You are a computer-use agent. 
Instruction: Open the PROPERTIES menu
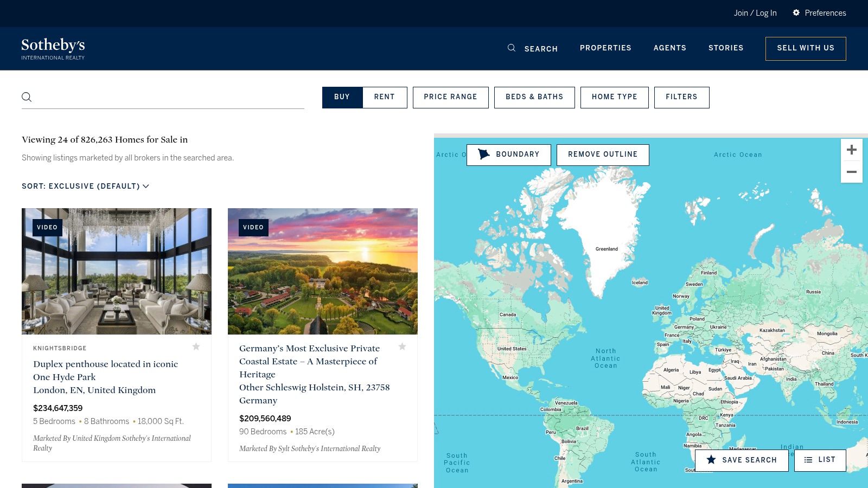click(x=605, y=48)
